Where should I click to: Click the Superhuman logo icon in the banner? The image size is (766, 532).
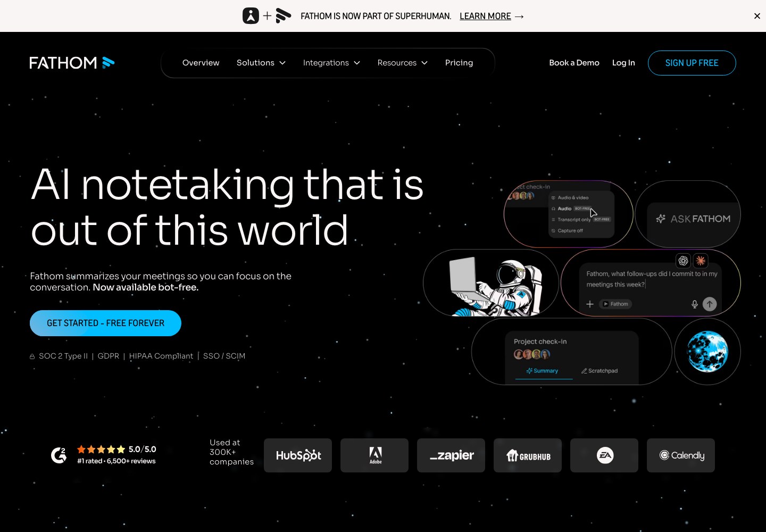click(x=251, y=16)
